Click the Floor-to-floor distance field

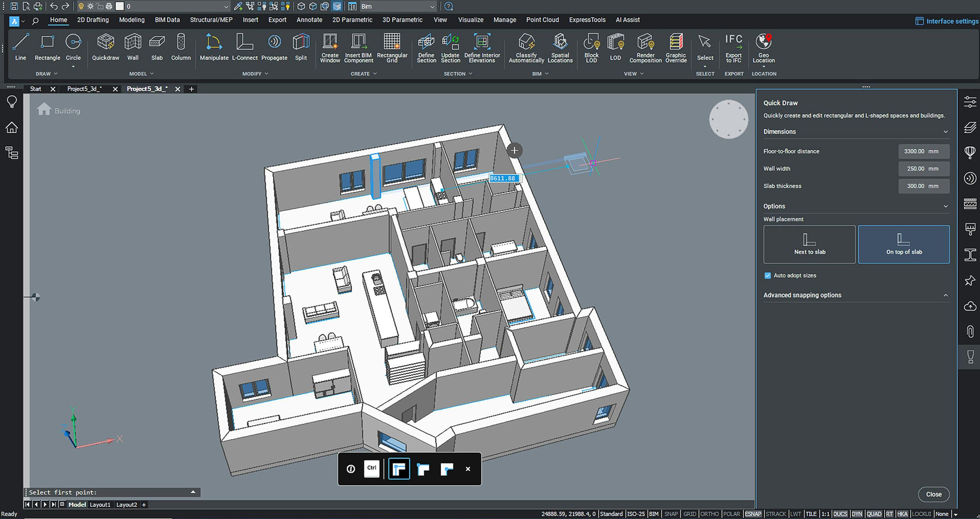[923, 151]
